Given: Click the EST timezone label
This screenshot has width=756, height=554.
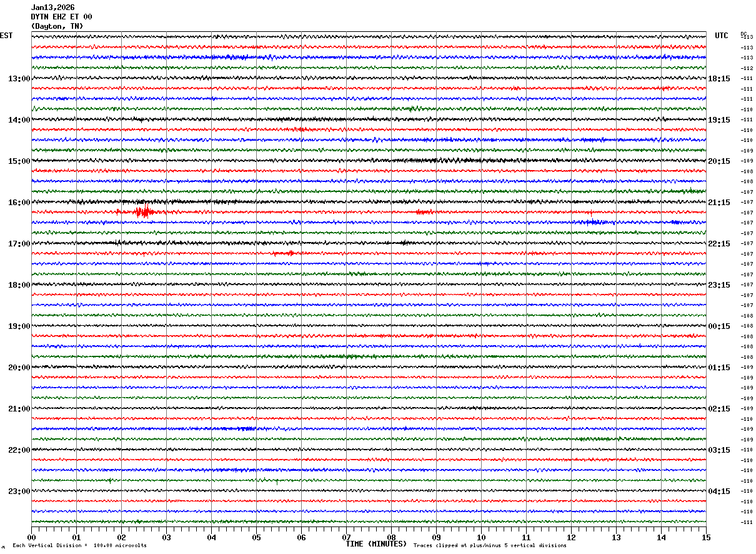Looking at the screenshot, I should click(x=6, y=36).
